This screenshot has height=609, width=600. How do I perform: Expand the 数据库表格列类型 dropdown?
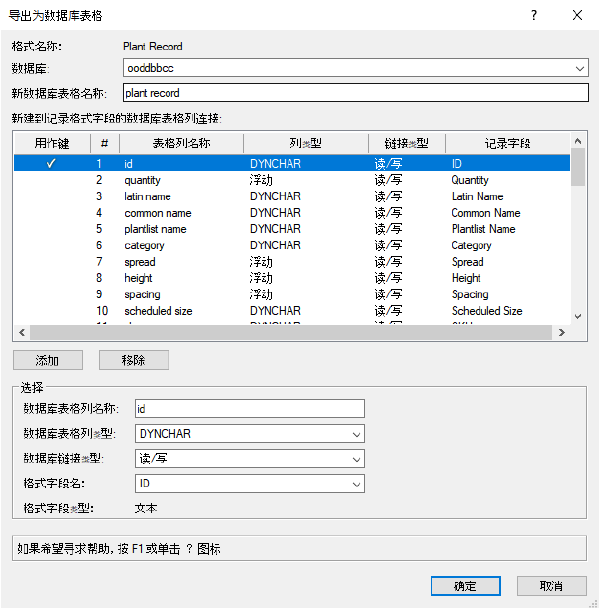357,434
